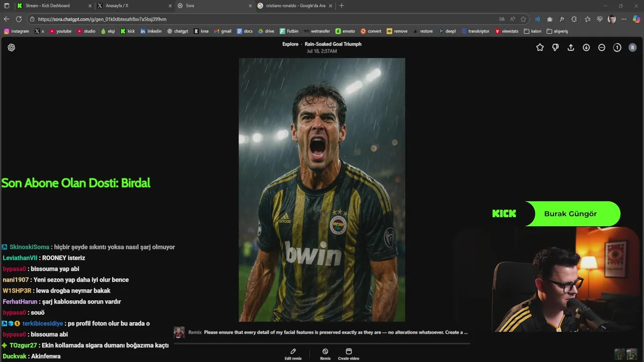Add page to favorites star in address bar

point(523,19)
